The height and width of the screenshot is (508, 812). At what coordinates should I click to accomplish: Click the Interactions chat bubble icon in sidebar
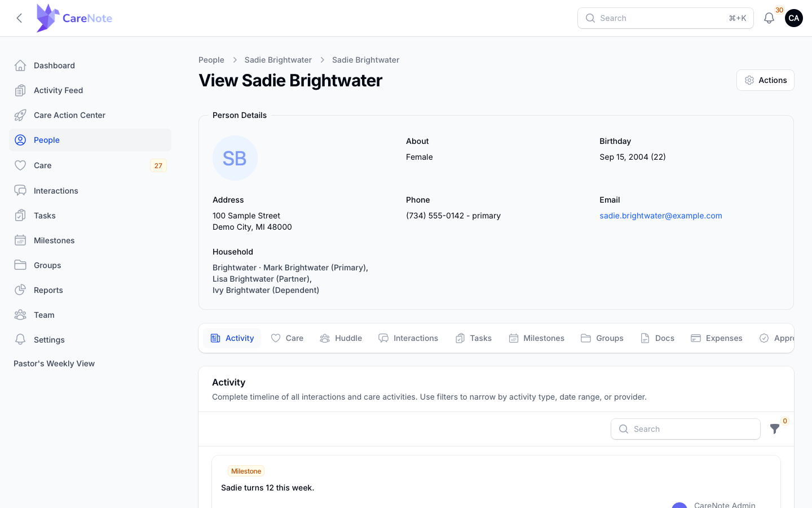pyautogui.click(x=20, y=191)
